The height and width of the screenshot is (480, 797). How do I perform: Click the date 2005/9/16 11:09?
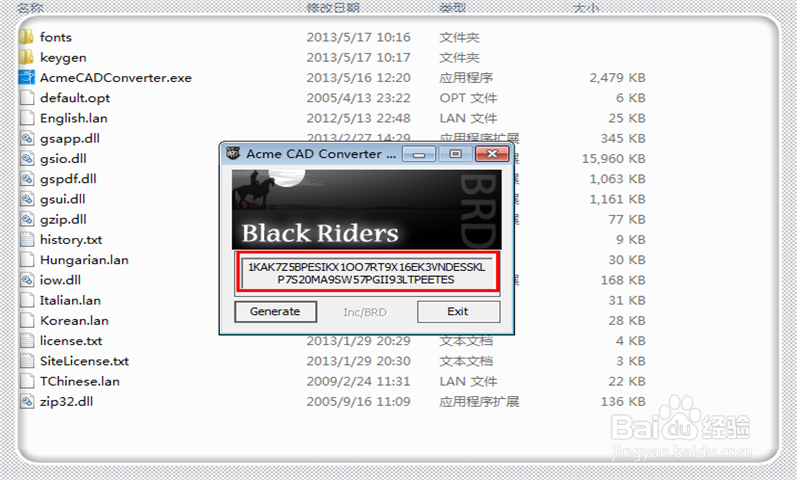click(x=358, y=402)
